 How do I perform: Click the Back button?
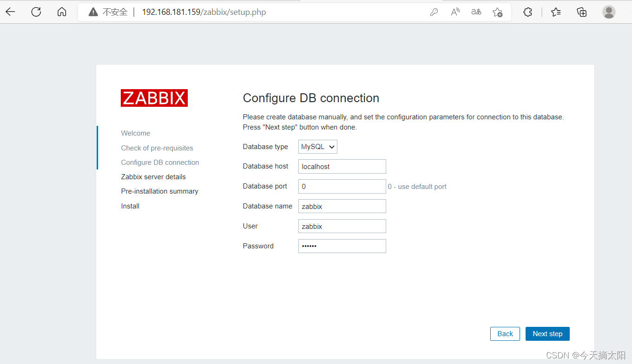505,334
